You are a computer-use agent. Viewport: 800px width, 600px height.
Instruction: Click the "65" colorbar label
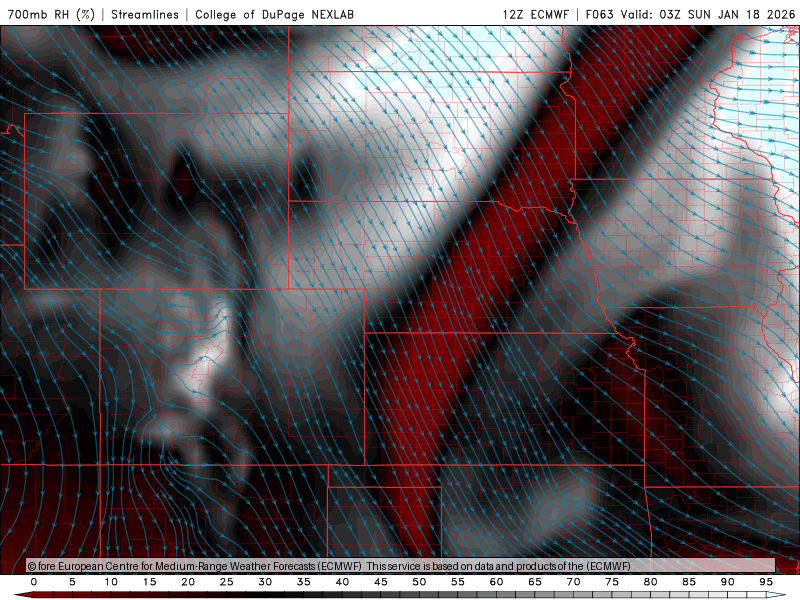click(x=535, y=582)
